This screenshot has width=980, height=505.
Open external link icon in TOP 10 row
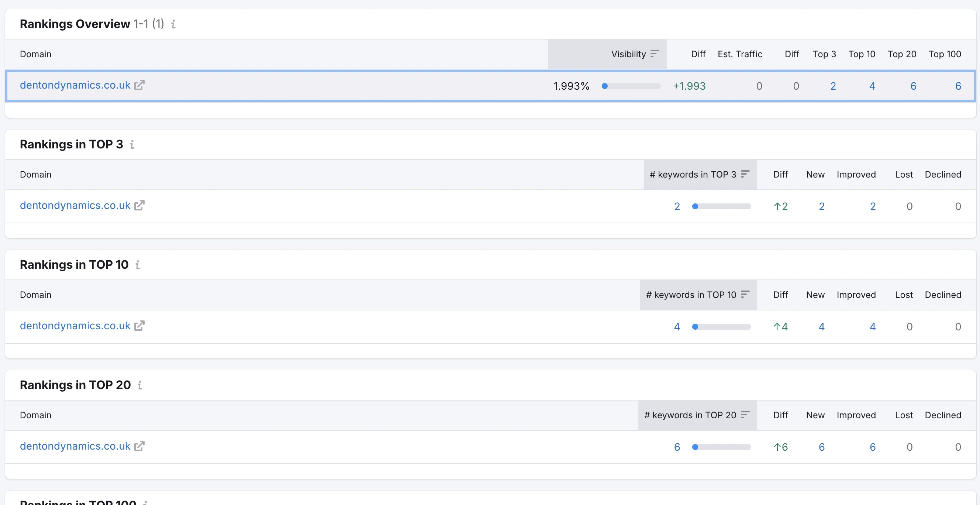click(139, 326)
